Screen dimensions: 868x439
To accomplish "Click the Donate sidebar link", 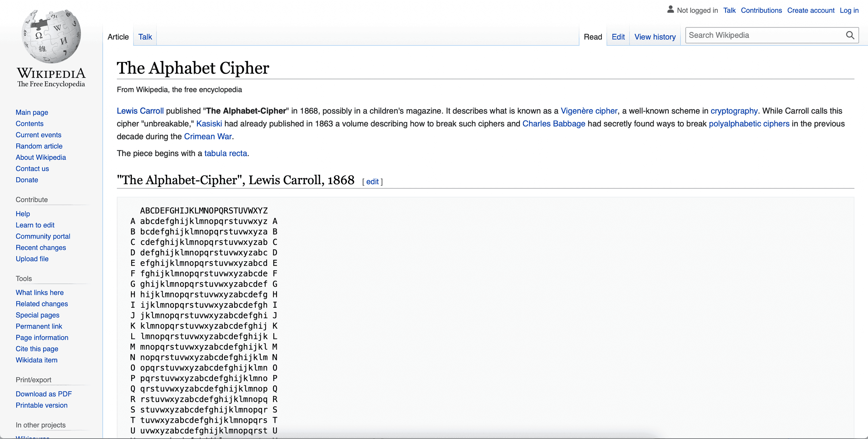I will pyautogui.click(x=27, y=180).
